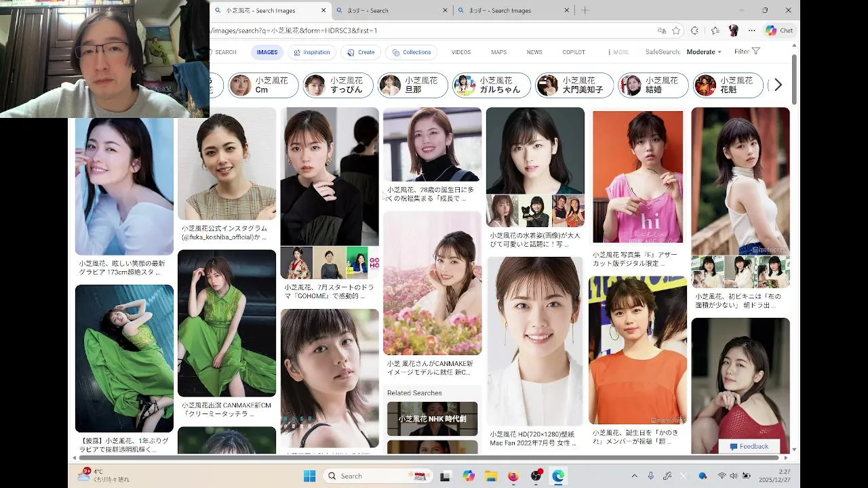Select the 小芝風花 結婚 suggestion chip

pos(653,85)
